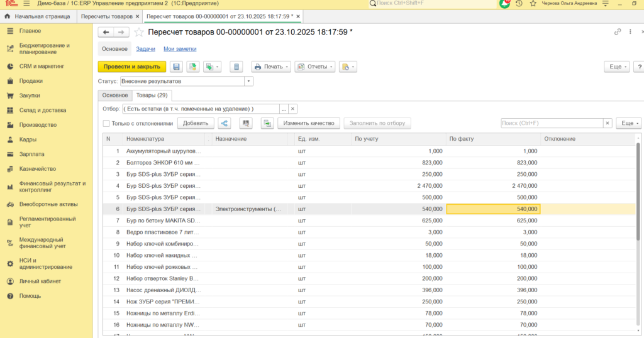This screenshot has width=644, height=338.
Task: Open the main hamburger menu at top left
Action: tap(26, 3)
